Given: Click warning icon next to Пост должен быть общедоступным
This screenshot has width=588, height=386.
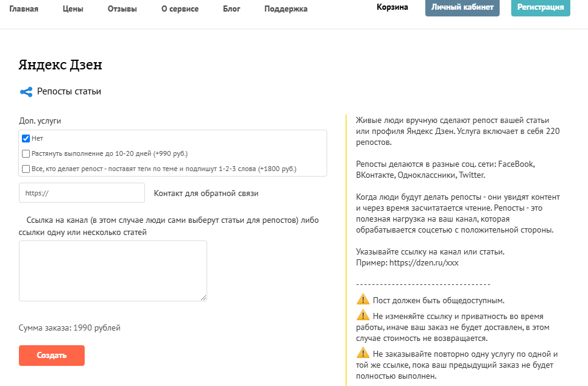Looking at the screenshot, I should [363, 300].
